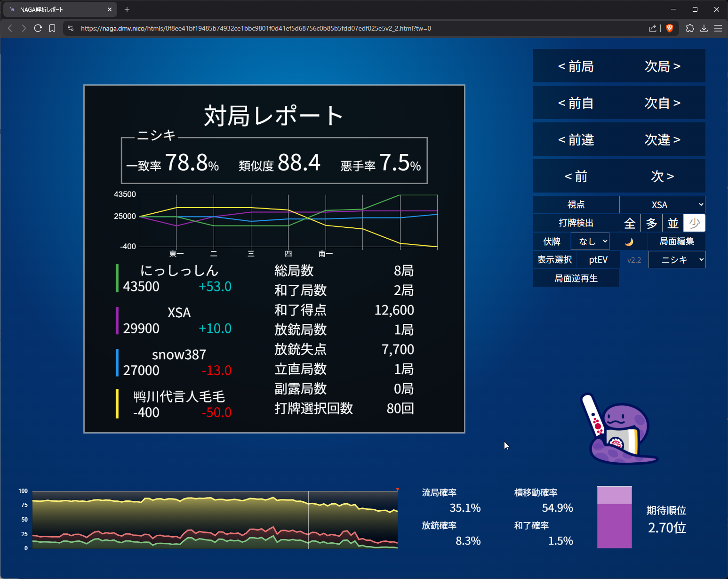Open a new browser tab
728x579 pixels.
tap(127, 9)
